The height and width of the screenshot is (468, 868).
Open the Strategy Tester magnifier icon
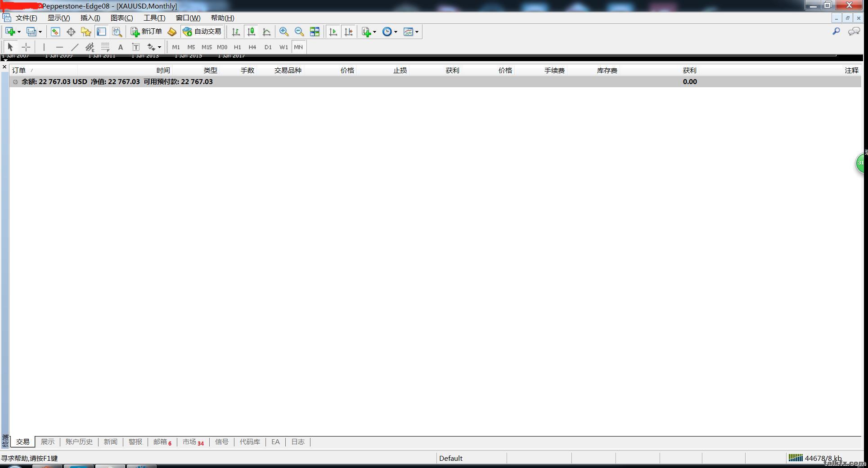(117, 31)
